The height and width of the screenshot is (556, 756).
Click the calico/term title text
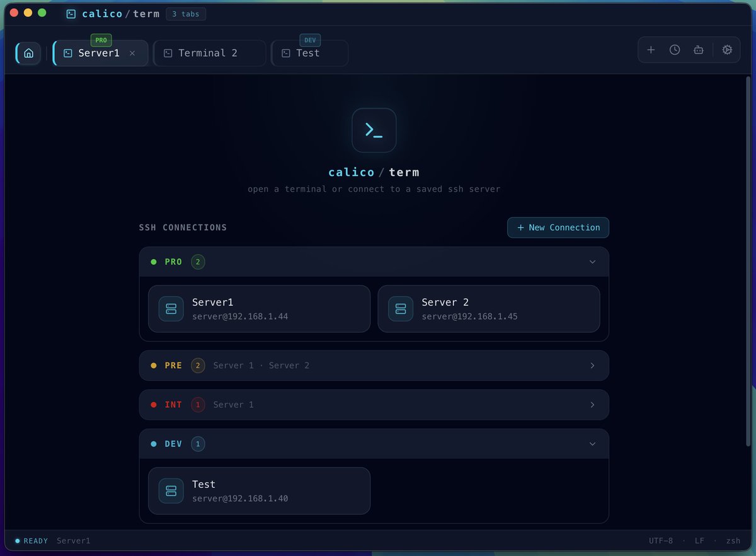coord(121,14)
